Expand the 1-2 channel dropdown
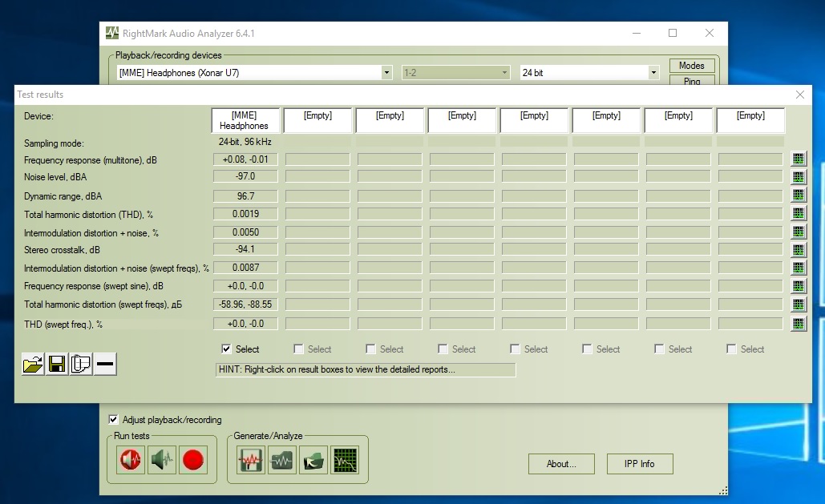825x504 pixels. pos(504,73)
